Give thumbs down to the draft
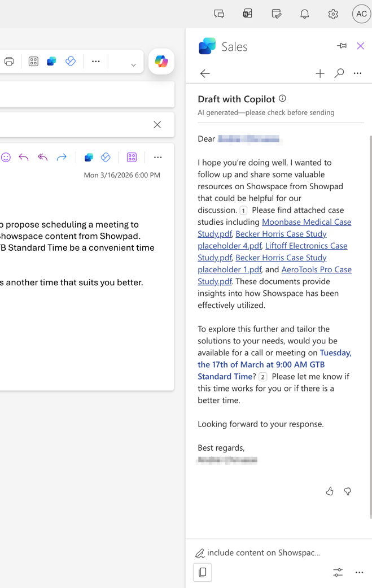Viewport: 372px width, 588px height. coord(347,491)
